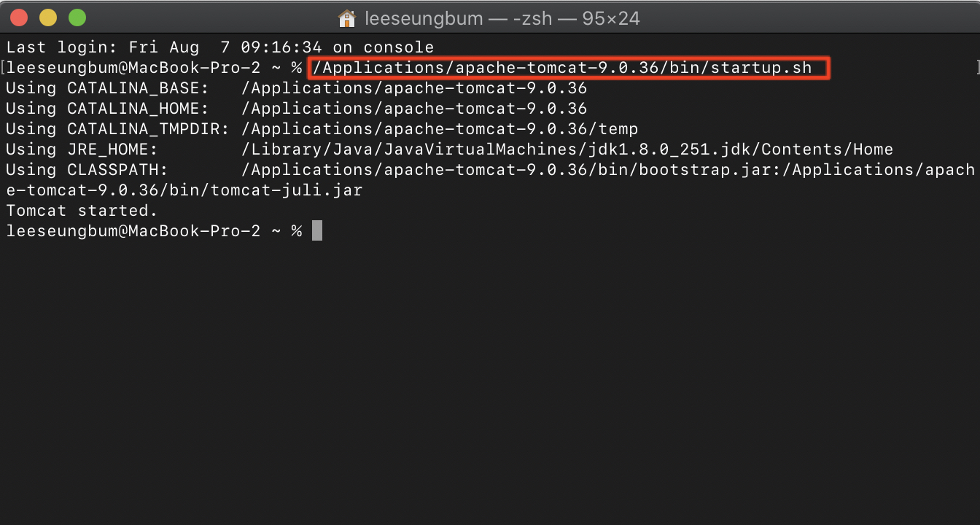
Task: Click the 'Using CATALINA_BASE:' output line
Action: pos(296,88)
